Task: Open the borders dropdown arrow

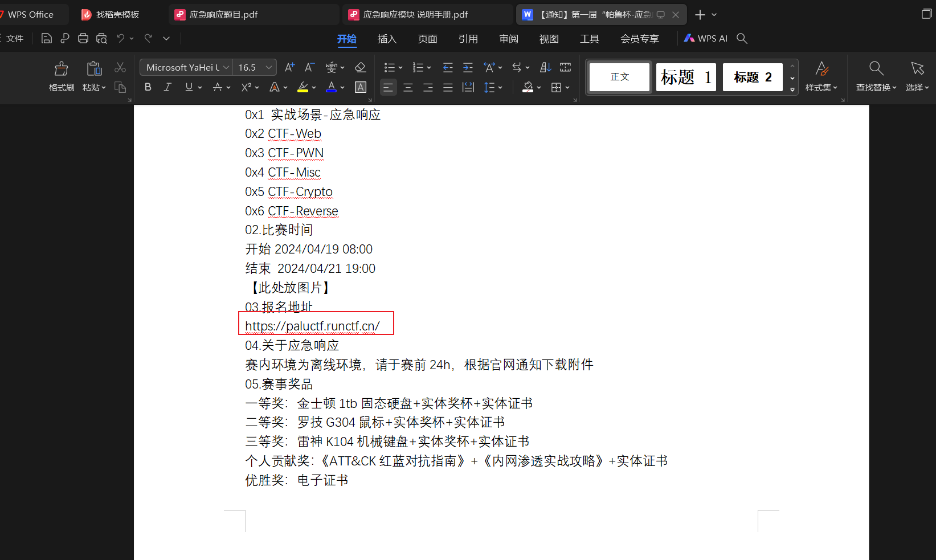Action: 567,88
